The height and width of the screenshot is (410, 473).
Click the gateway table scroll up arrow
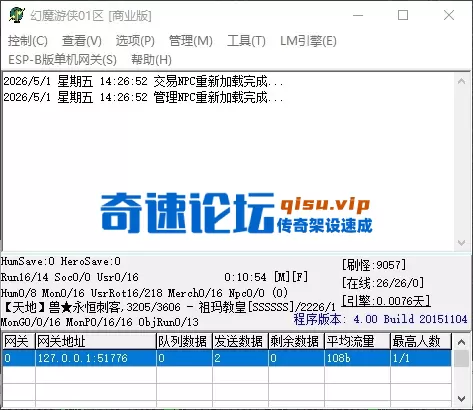[461, 342]
